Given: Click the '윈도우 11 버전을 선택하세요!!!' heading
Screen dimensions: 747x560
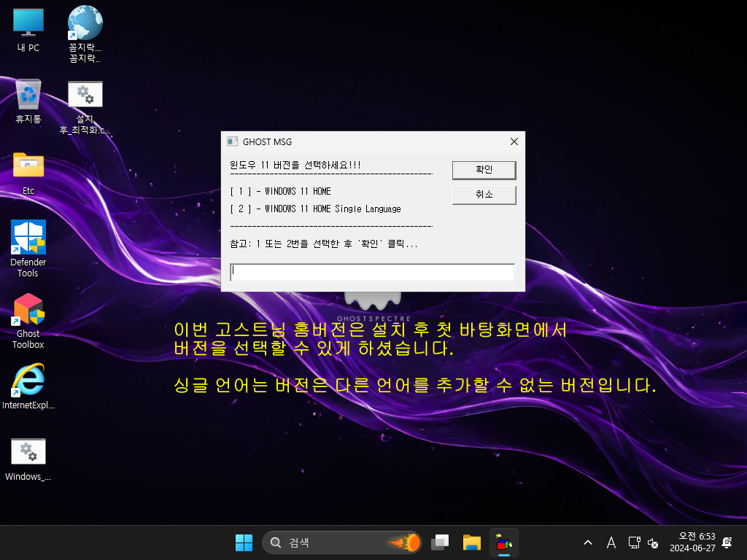Looking at the screenshot, I should pos(295,166).
